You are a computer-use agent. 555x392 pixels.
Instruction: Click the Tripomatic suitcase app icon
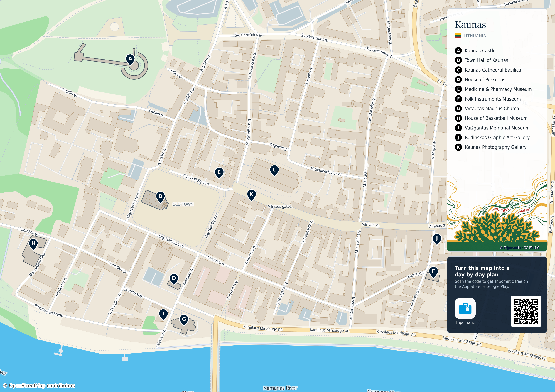coord(465,308)
